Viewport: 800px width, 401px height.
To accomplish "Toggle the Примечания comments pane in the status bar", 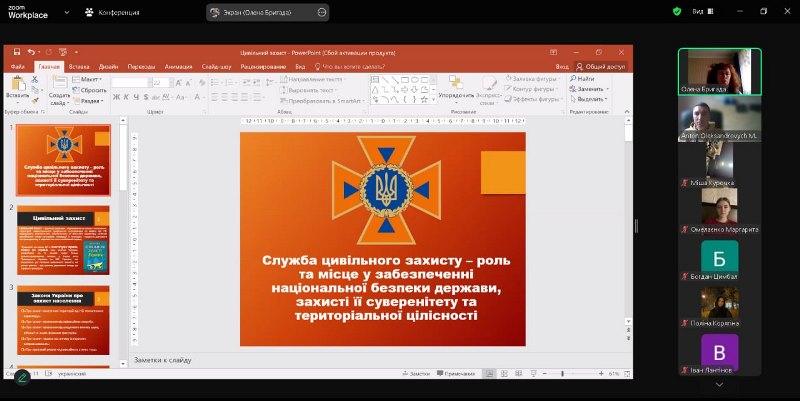I will 456,374.
